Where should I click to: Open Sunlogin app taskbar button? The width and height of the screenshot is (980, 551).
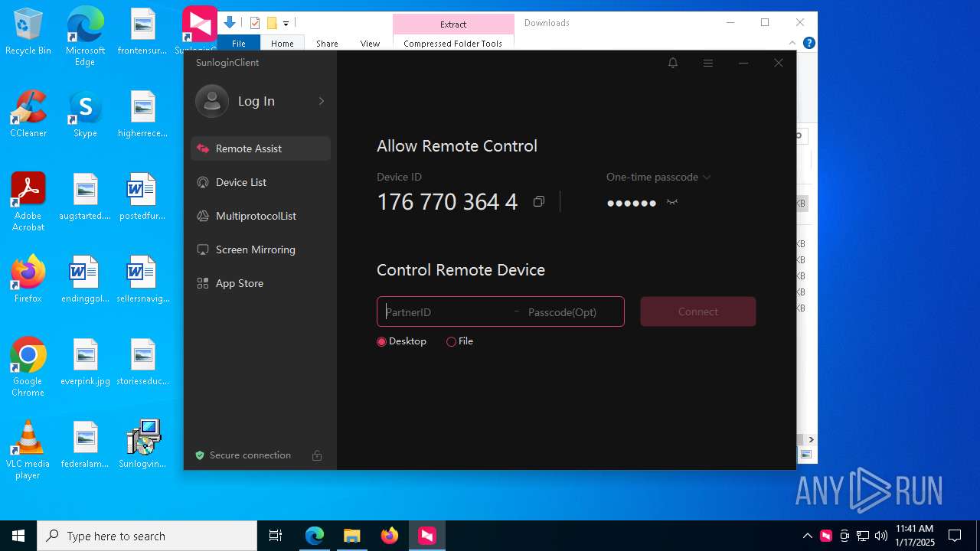427,536
